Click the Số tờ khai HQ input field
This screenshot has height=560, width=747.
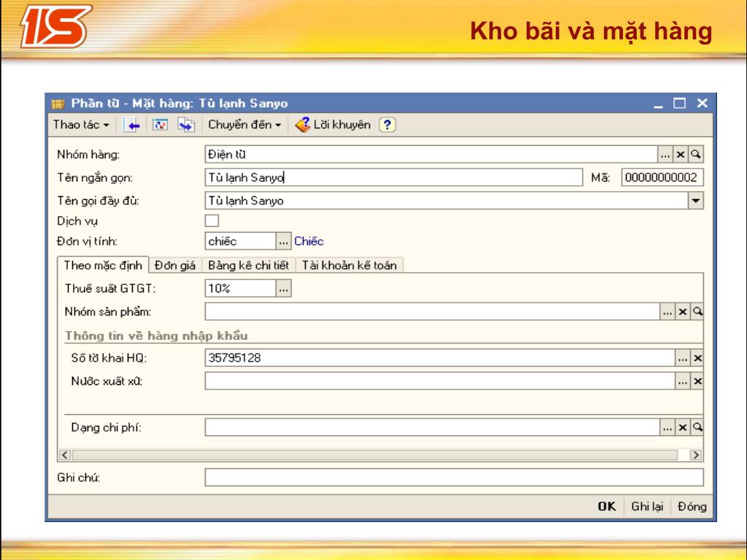[x=440, y=358]
